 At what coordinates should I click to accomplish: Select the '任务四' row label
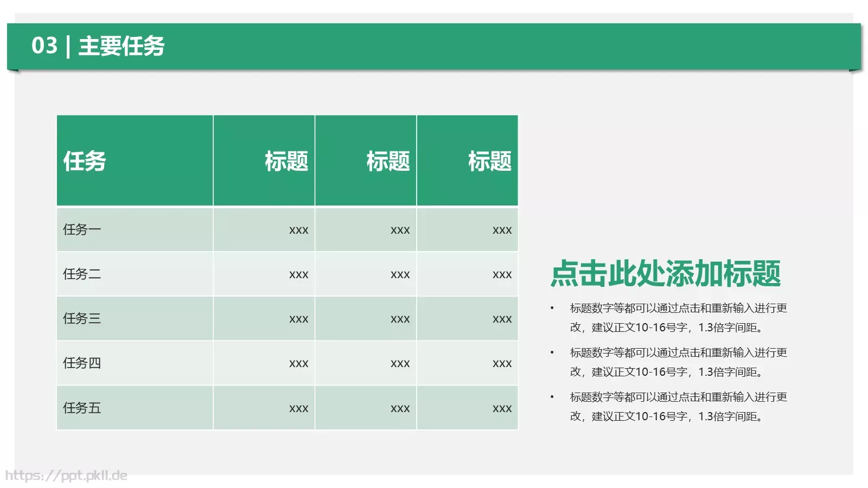click(x=82, y=363)
